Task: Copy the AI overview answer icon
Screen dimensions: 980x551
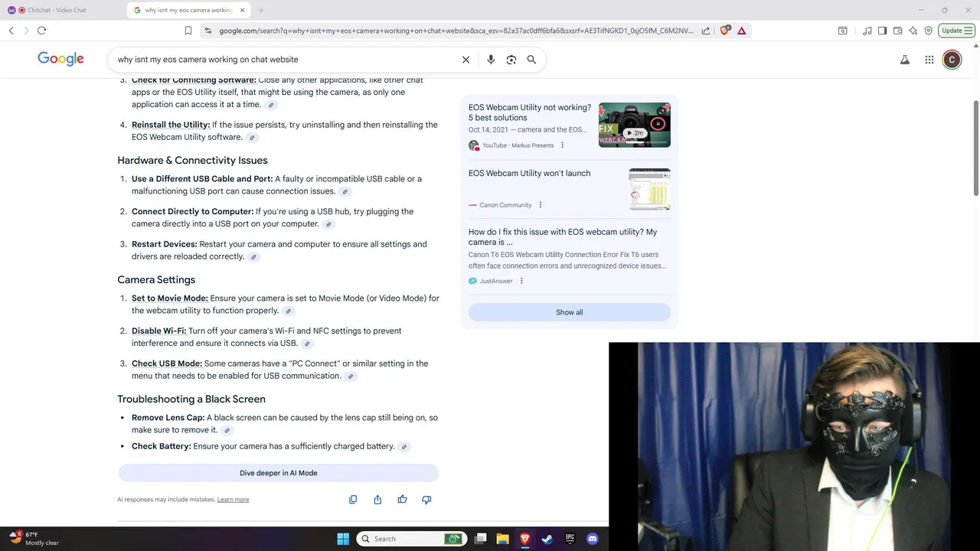Action: point(353,500)
